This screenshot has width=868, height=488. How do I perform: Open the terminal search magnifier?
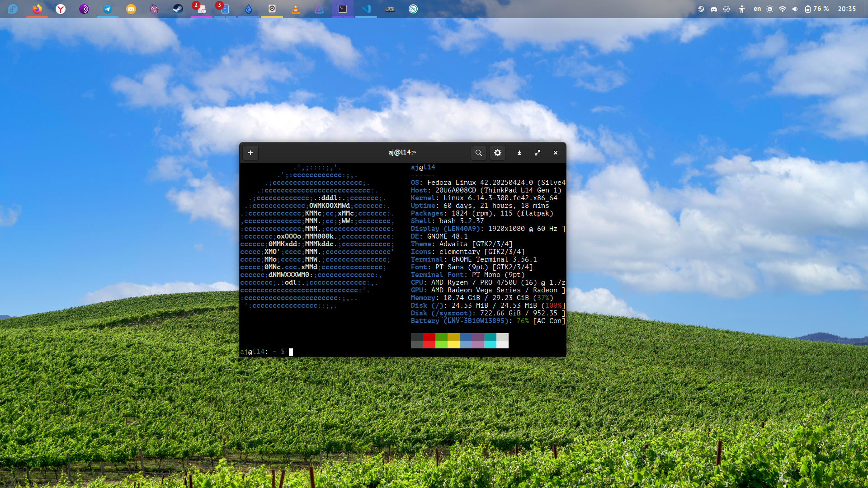click(478, 153)
